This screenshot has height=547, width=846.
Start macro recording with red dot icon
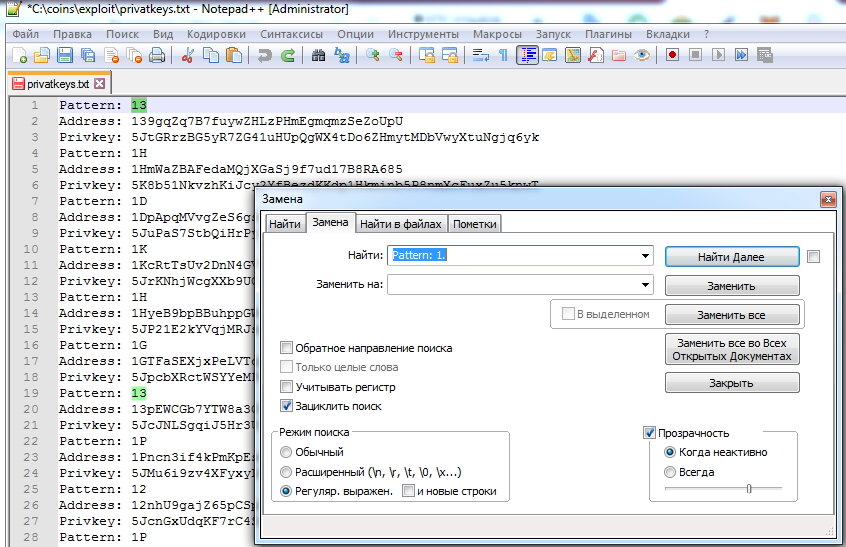coord(672,55)
